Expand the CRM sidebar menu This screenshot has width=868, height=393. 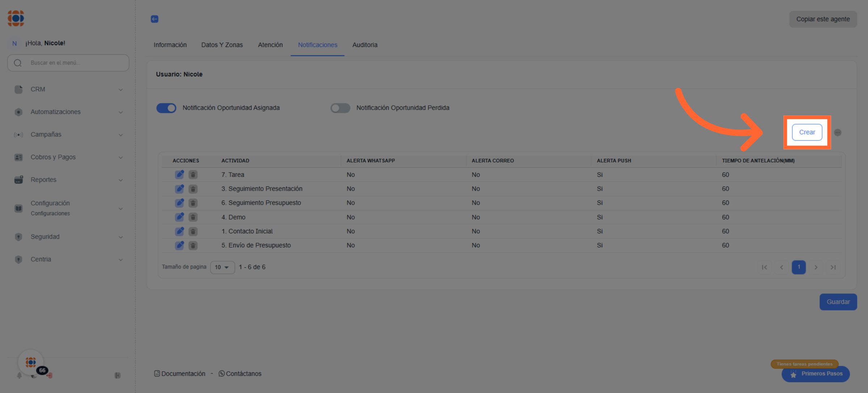tap(68, 89)
